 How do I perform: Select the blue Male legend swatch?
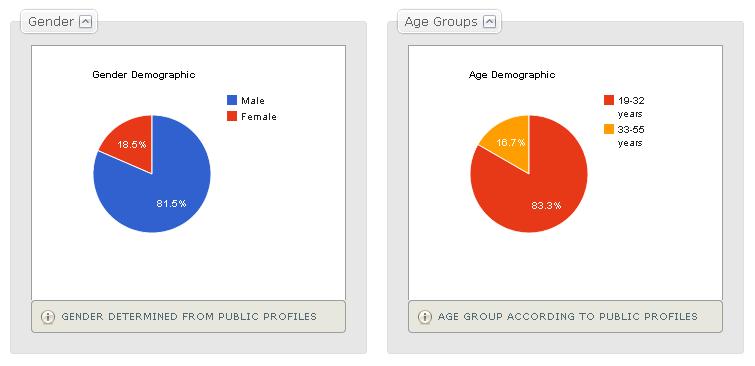click(x=232, y=100)
